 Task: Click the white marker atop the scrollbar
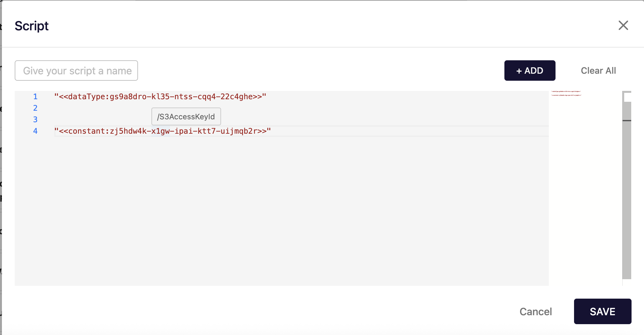[627, 97]
